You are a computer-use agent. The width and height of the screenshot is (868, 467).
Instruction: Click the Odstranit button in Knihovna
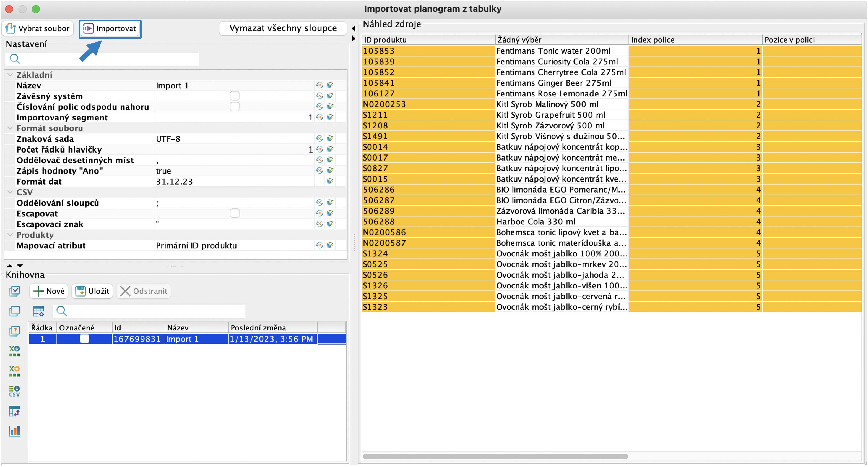pyautogui.click(x=144, y=291)
